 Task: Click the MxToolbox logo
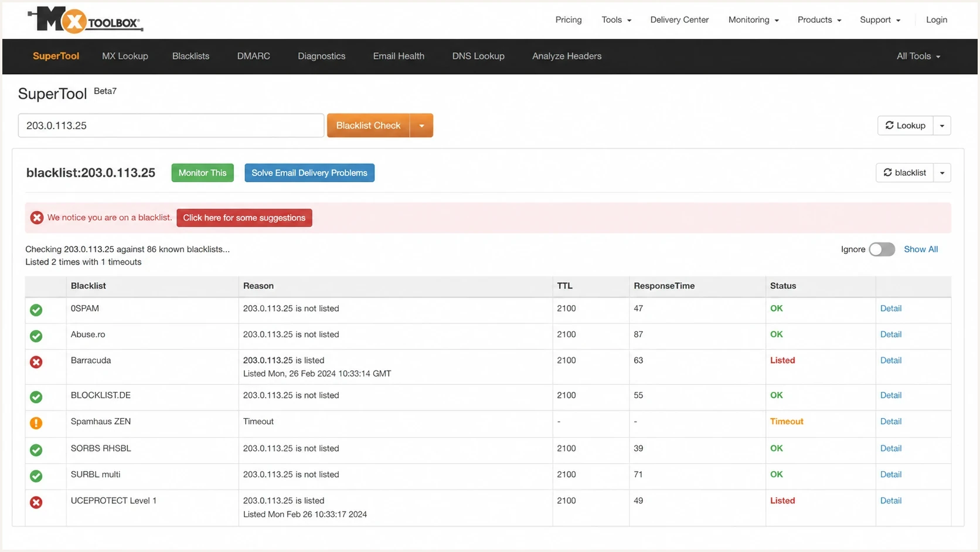point(86,20)
